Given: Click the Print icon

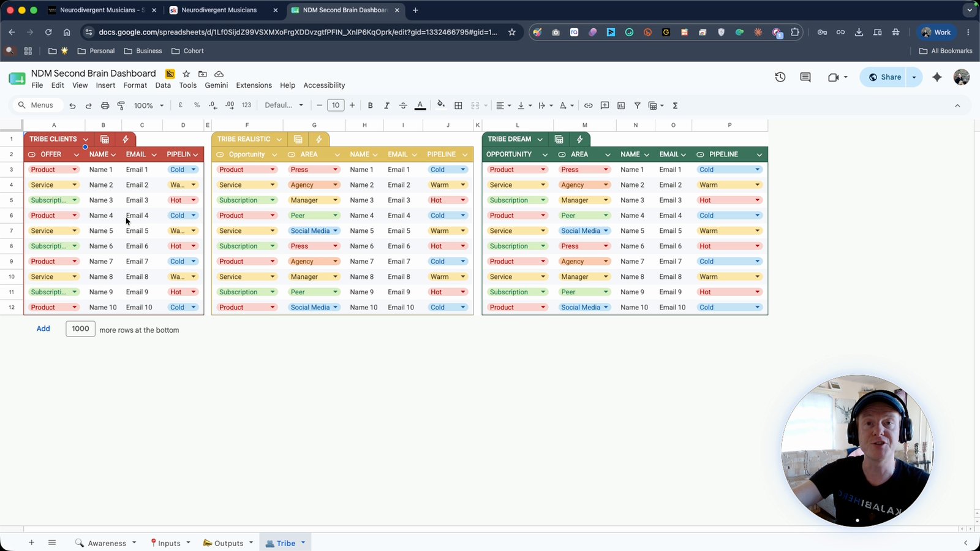Looking at the screenshot, I should click(x=105, y=105).
